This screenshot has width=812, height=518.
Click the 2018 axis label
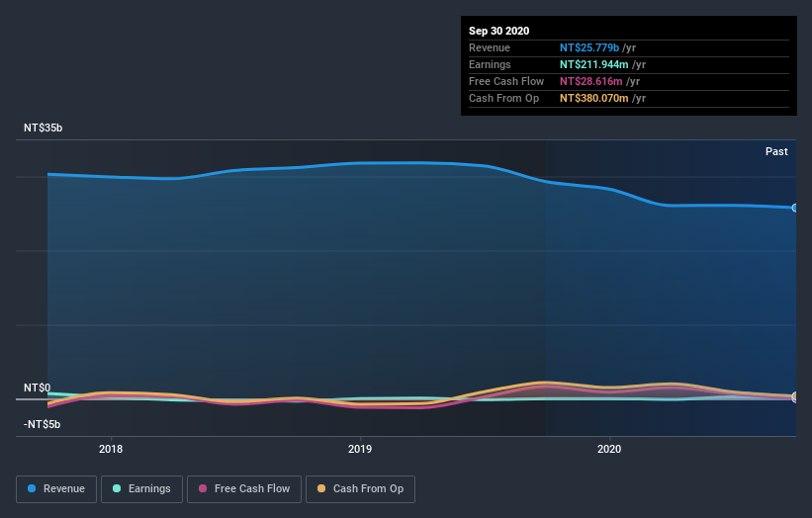coord(111,449)
